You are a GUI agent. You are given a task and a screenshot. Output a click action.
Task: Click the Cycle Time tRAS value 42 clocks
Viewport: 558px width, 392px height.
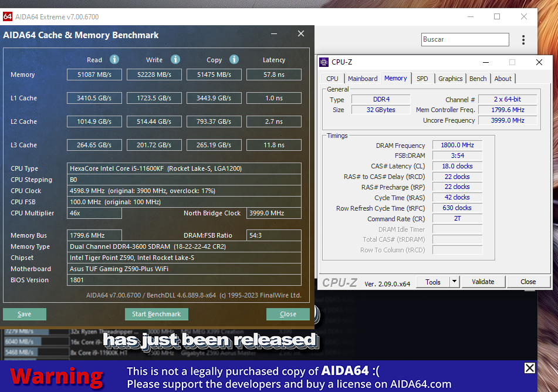pyautogui.click(x=457, y=197)
